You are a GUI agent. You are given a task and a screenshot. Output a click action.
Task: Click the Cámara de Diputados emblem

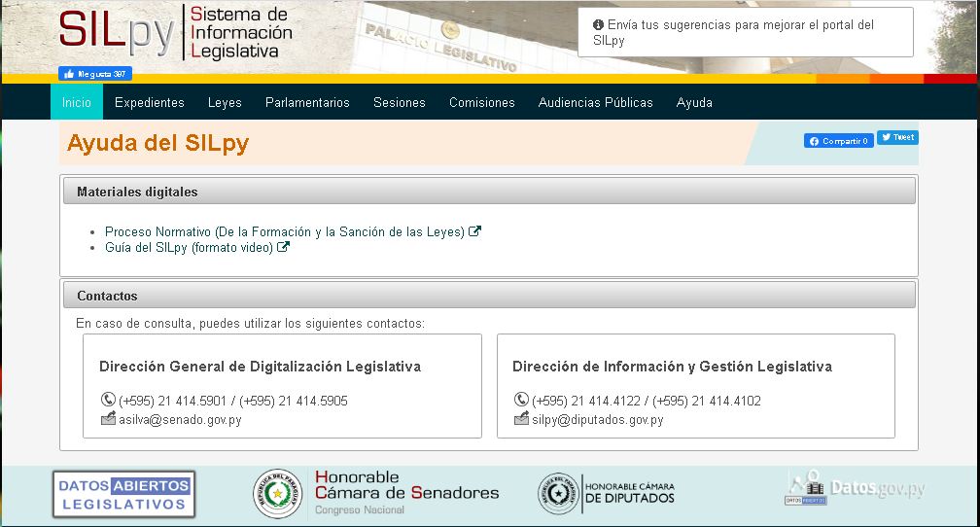point(558,494)
